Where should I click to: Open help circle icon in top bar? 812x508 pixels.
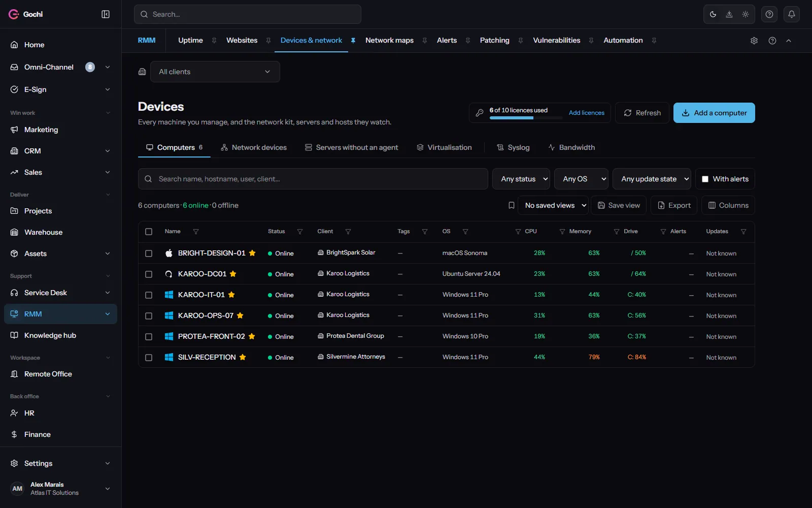click(x=769, y=14)
